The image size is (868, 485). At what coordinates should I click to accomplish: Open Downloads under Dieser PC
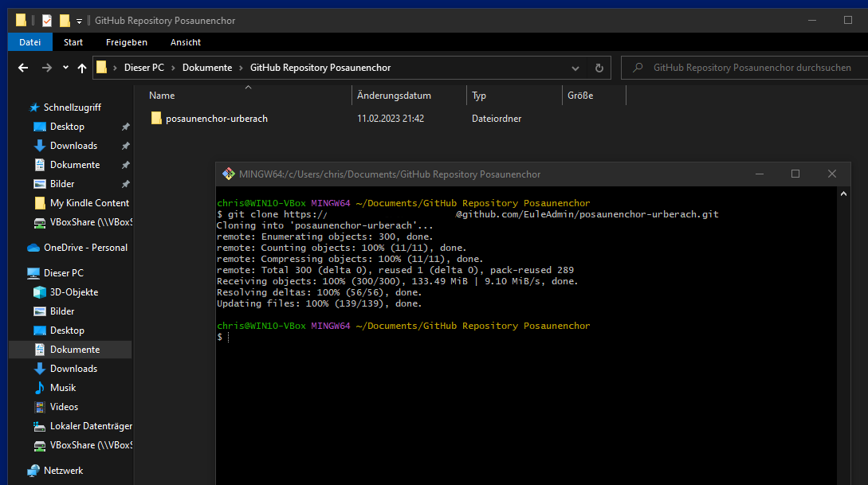tap(73, 368)
